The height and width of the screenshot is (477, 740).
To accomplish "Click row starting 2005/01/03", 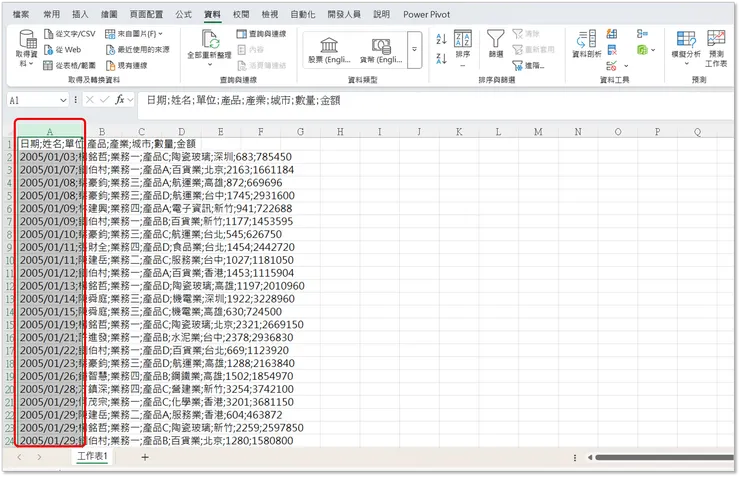I will (156, 157).
